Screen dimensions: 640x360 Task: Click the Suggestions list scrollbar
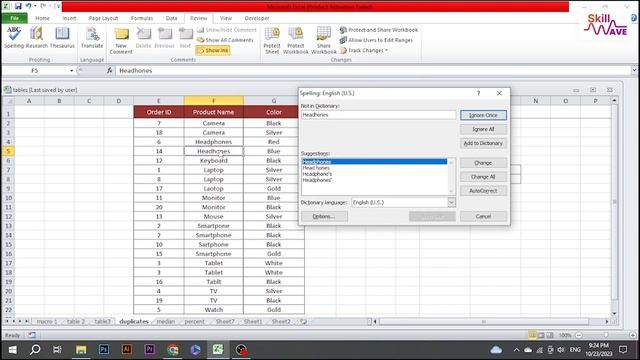(x=451, y=177)
